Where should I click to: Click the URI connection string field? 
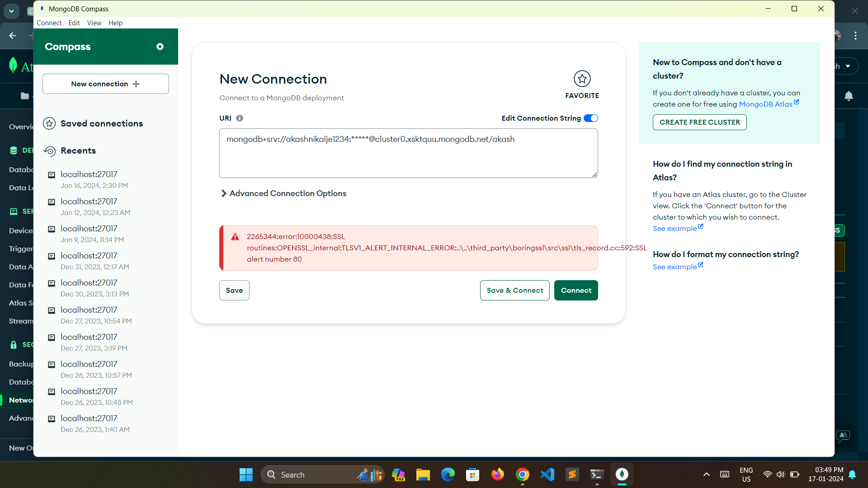[408, 153]
